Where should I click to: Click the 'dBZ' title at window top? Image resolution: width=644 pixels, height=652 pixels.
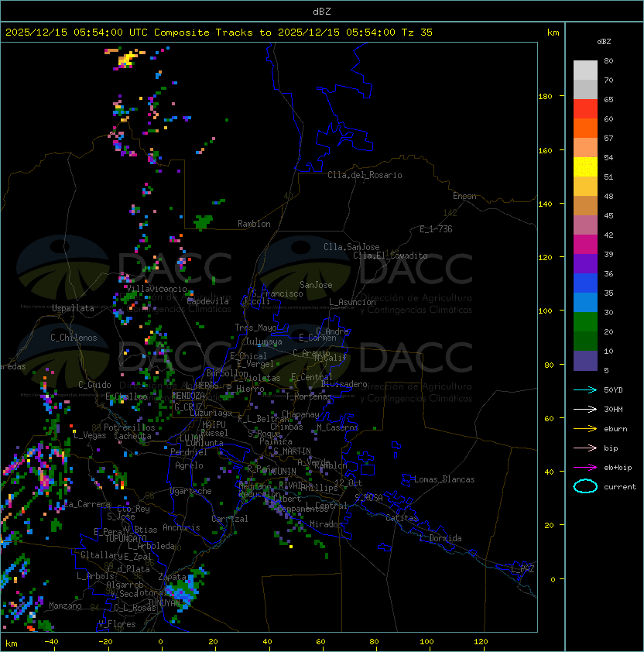pyautogui.click(x=322, y=12)
